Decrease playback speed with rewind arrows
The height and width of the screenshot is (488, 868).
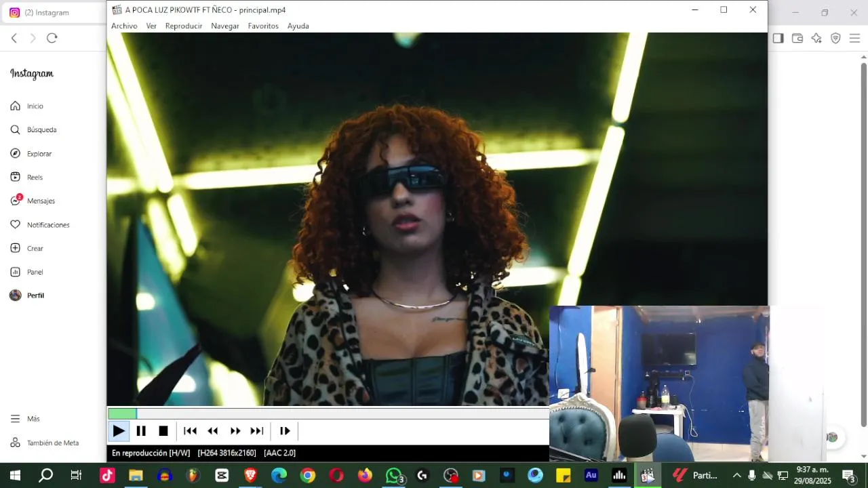[x=213, y=431]
